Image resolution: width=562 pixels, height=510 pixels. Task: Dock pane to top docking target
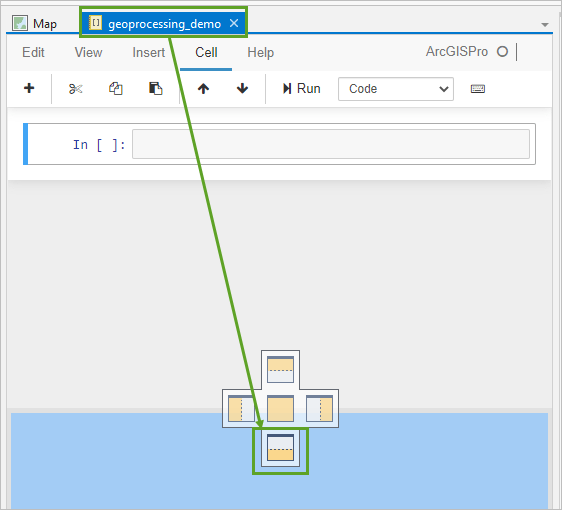click(x=280, y=370)
